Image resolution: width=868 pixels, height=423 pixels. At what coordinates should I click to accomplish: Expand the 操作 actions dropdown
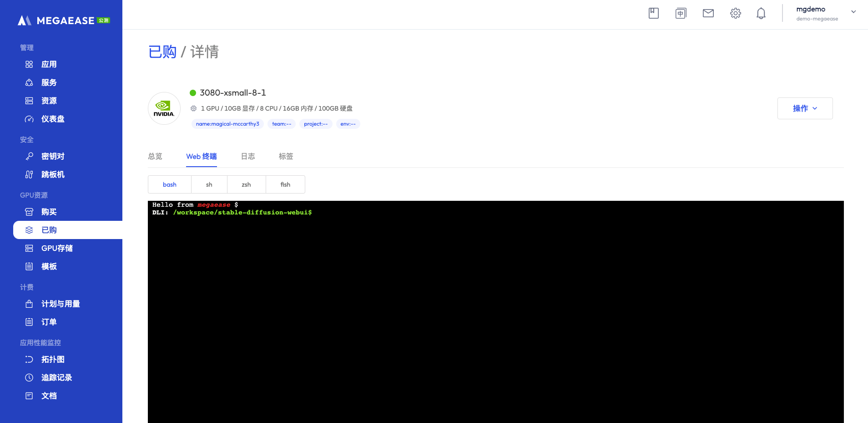pyautogui.click(x=805, y=108)
